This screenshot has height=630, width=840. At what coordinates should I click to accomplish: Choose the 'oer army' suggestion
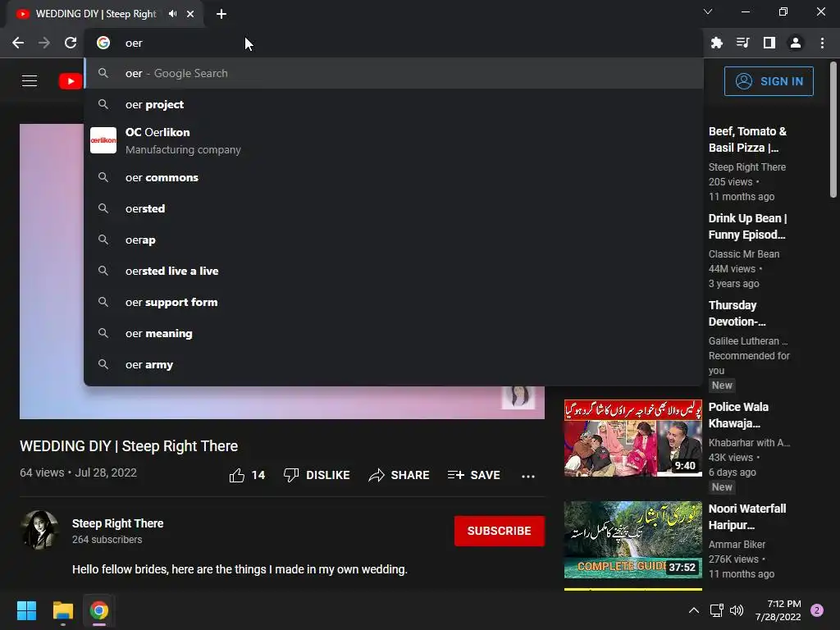[x=394, y=364]
